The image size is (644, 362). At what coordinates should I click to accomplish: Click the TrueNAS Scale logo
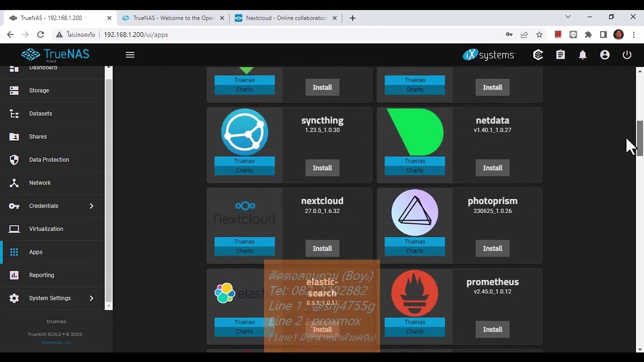coord(55,55)
